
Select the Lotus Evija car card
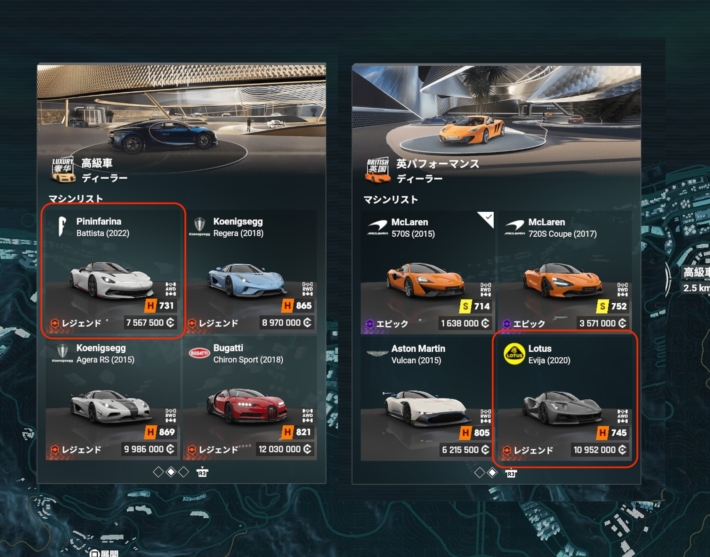click(565, 399)
